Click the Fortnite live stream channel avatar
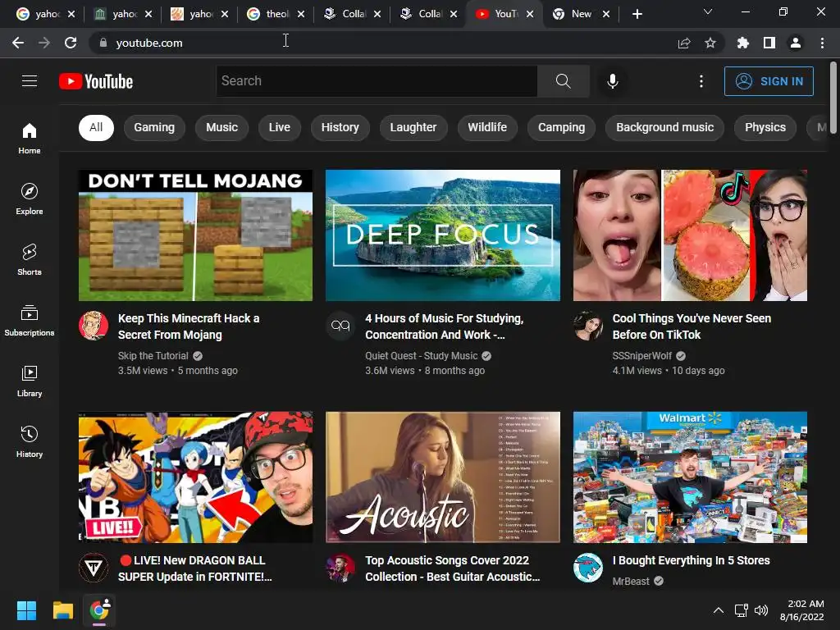Viewport: 840px width, 630px height. (x=94, y=568)
